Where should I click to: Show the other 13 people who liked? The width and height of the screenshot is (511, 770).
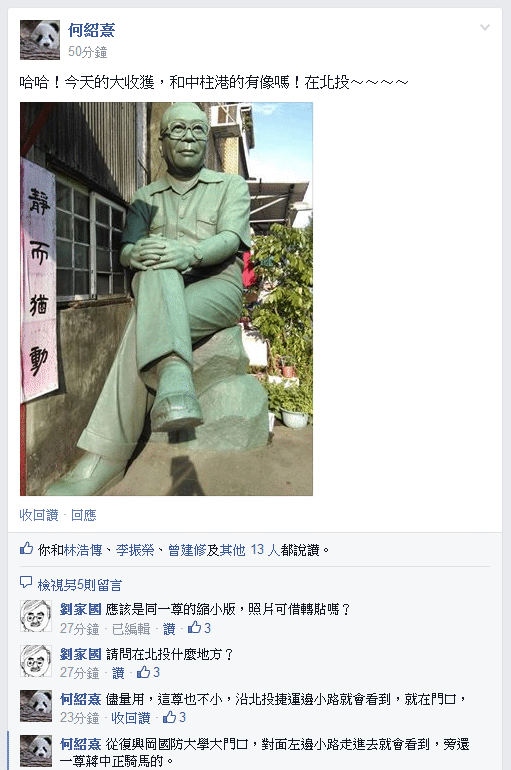249,550
